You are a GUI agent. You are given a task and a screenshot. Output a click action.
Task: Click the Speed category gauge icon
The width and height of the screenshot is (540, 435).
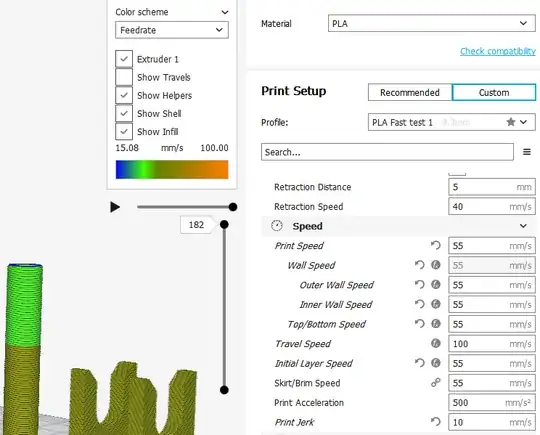click(277, 226)
